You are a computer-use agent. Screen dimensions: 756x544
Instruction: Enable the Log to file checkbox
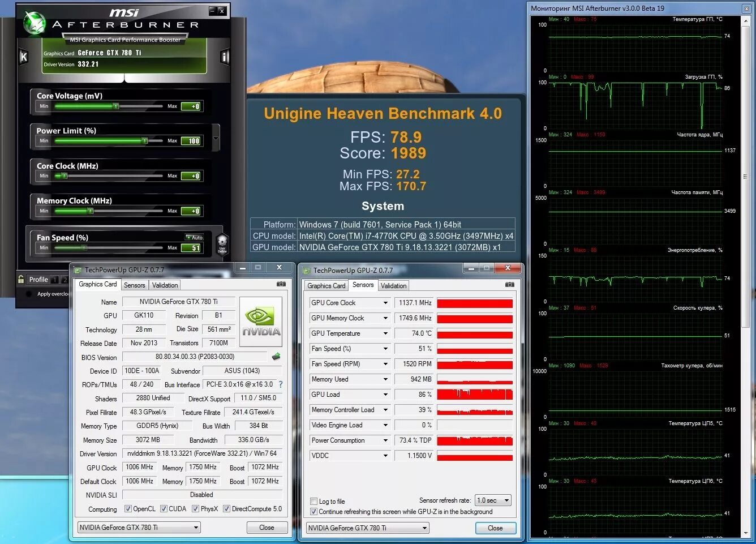point(314,502)
